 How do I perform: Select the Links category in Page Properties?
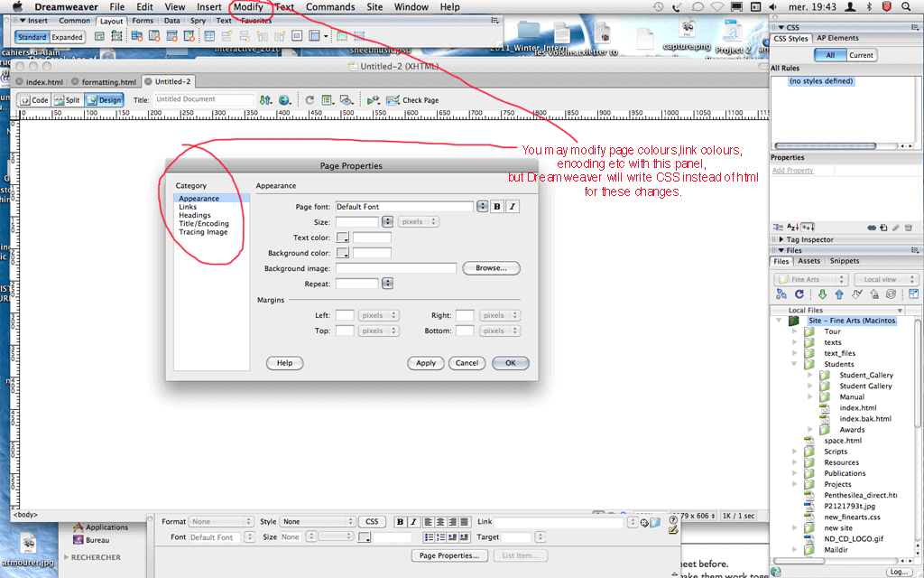pos(188,207)
